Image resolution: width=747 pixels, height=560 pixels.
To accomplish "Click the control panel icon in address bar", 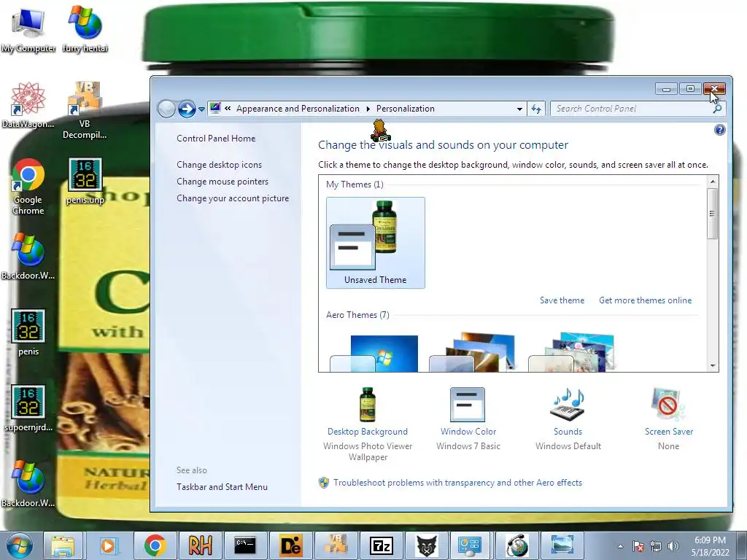I will (215, 108).
